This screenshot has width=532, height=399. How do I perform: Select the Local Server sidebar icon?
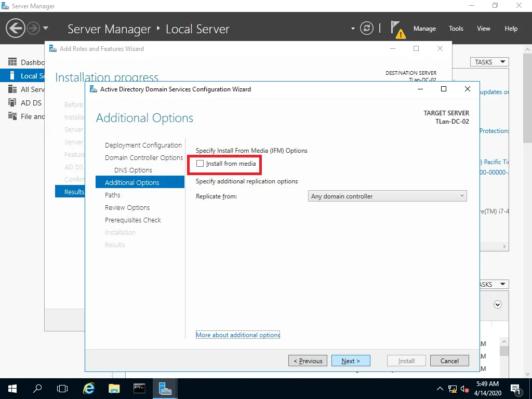[12, 76]
